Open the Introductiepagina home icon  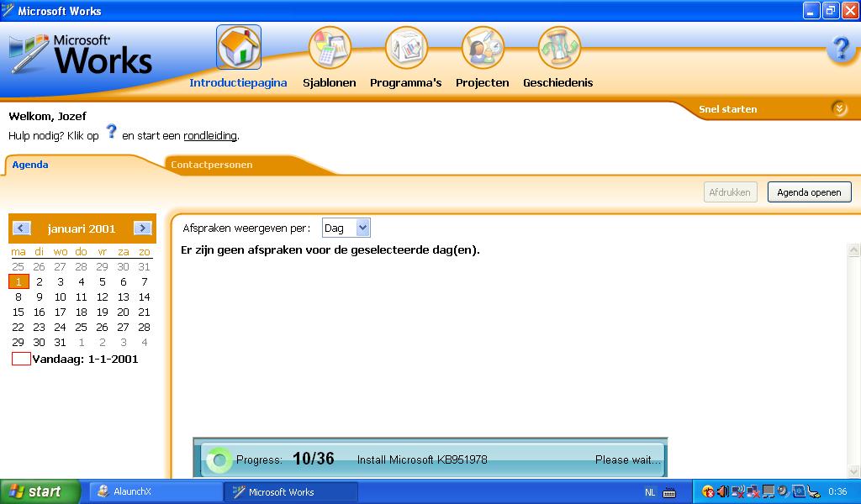pos(239,47)
